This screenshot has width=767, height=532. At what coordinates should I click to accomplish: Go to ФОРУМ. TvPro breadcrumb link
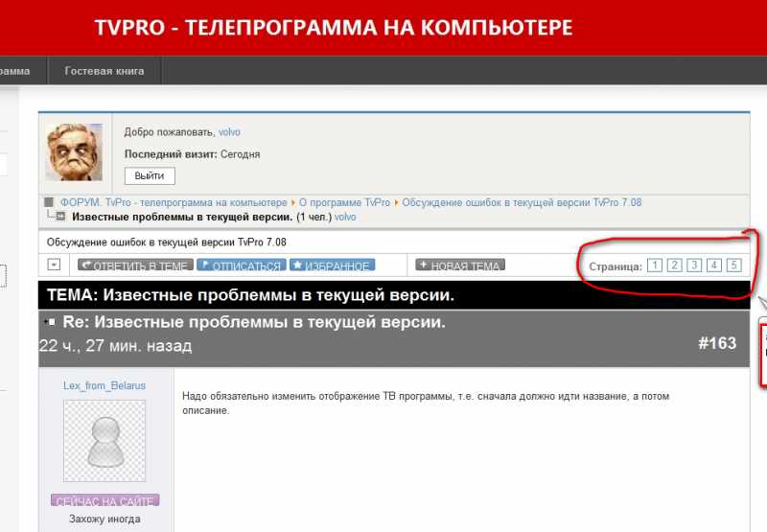[x=174, y=202]
